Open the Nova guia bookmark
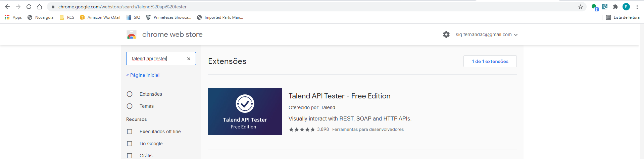The width and height of the screenshot is (644, 159). pyautogui.click(x=40, y=17)
